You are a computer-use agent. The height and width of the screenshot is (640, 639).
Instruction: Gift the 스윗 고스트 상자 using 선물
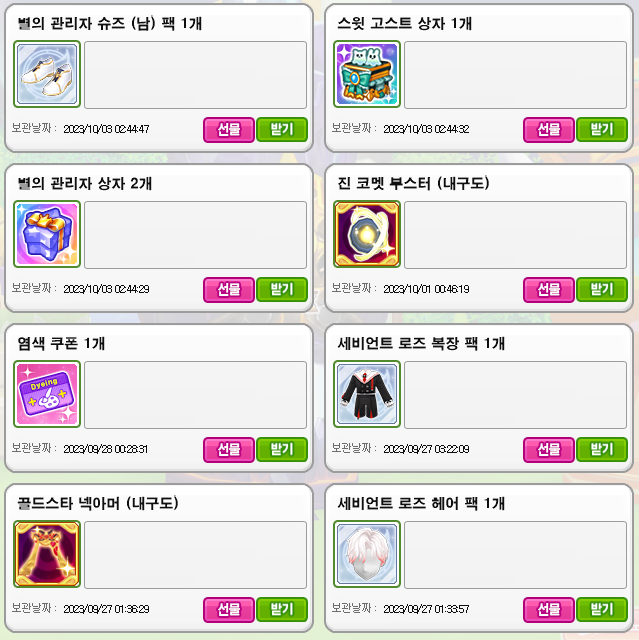(549, 130)
